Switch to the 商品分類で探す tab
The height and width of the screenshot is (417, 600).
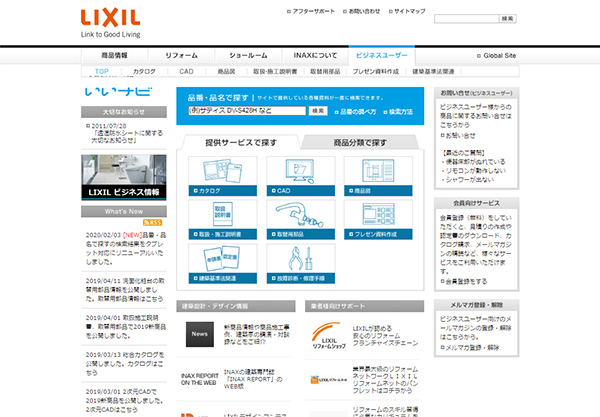[x=359, y=142]
